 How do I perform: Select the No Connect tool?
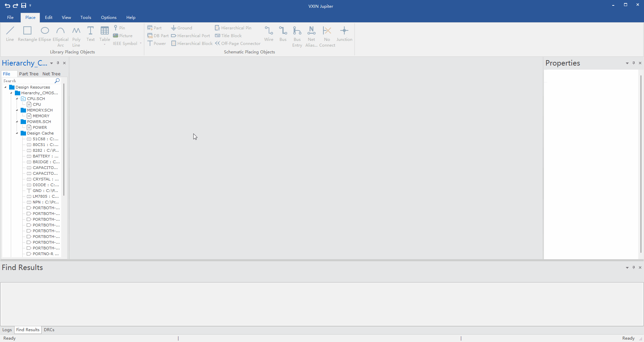pyautogui.click(x=327, y=36)
